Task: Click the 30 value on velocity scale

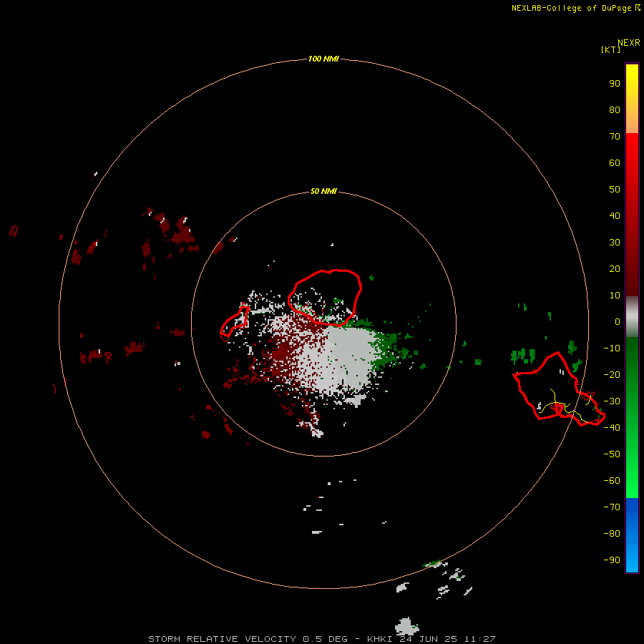Action: pos(615,243)
